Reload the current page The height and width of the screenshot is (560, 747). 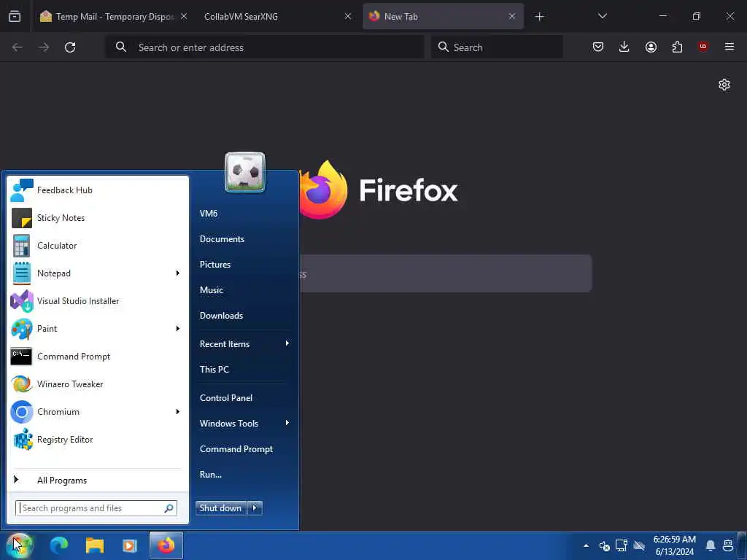click(70, 47)
